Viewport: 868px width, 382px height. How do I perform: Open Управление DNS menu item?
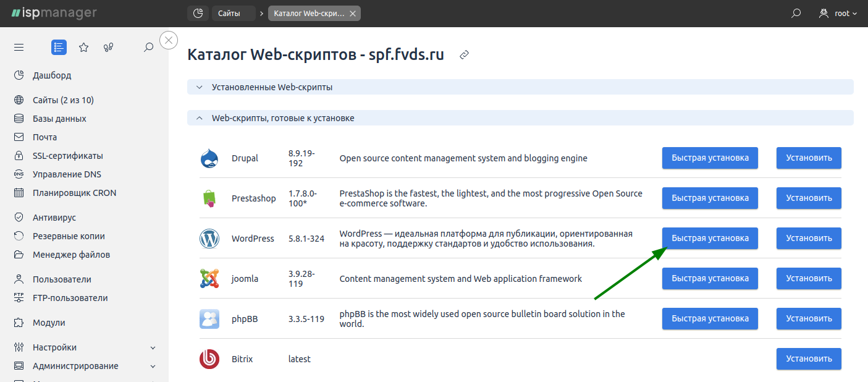pos(67,174)
